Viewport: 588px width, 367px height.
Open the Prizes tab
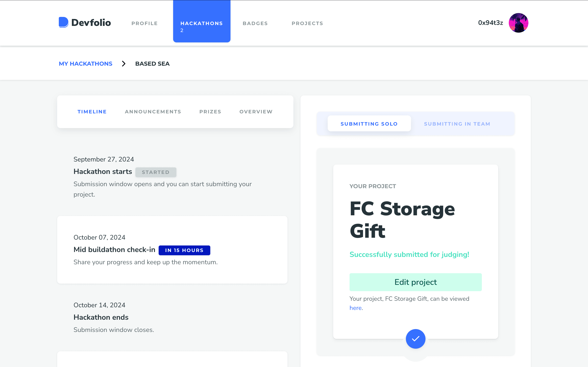[210, 112]
